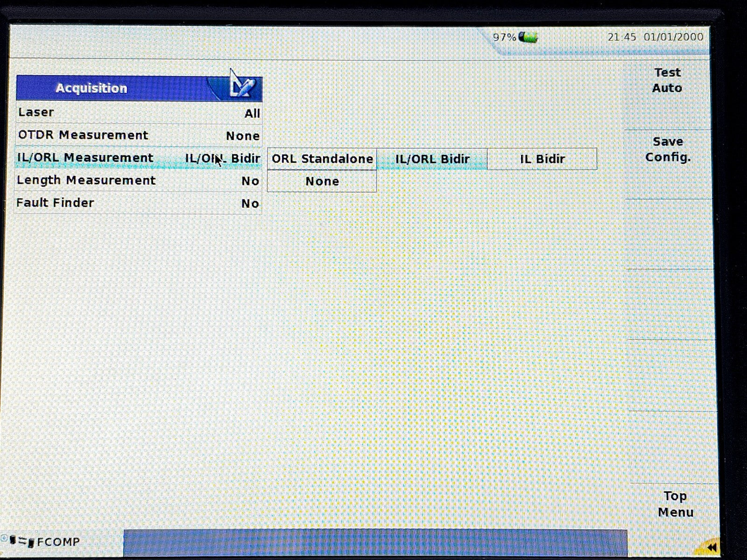Select the IL Bidir option
This screenshot has width=747, height=560.
[542, 159]
